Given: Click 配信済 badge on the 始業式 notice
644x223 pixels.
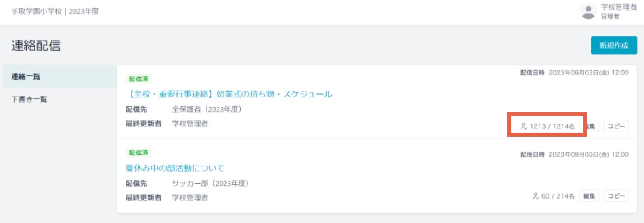Looking at the screenshot, I should coord(138,79).
